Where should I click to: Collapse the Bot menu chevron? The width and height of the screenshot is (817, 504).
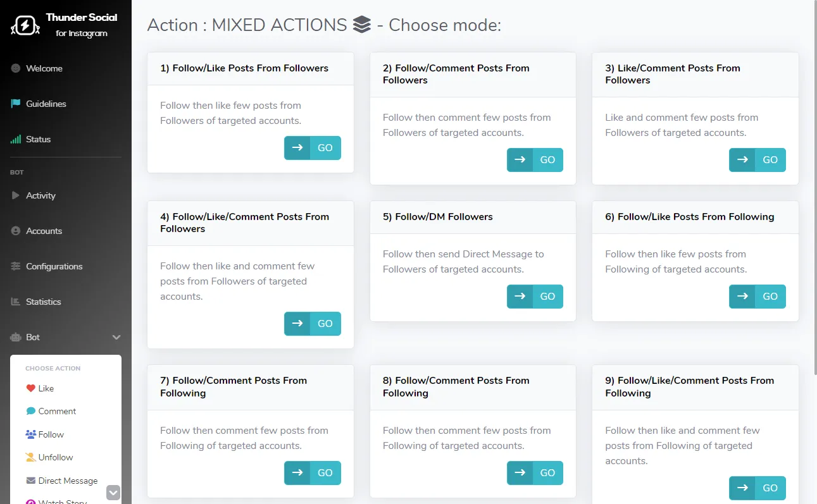116,338
